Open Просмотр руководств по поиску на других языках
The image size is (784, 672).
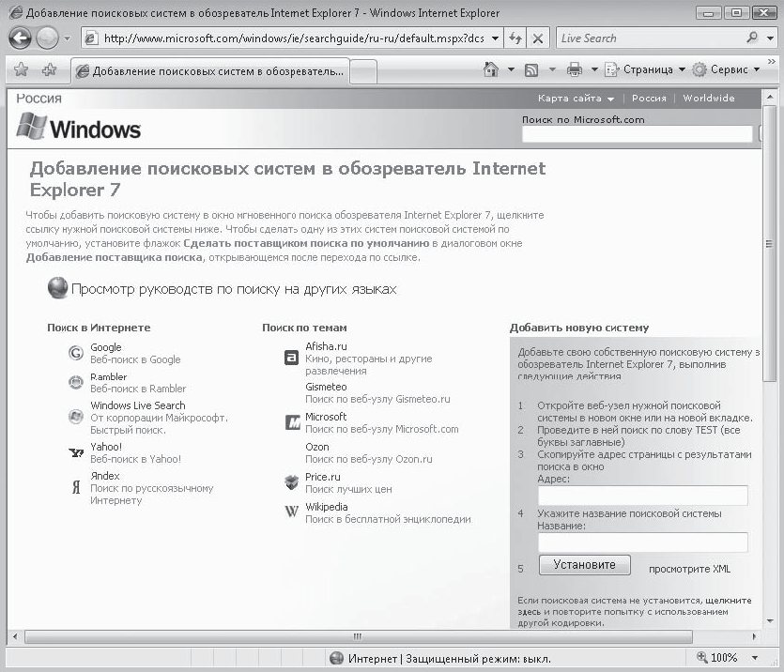(234, 289)
